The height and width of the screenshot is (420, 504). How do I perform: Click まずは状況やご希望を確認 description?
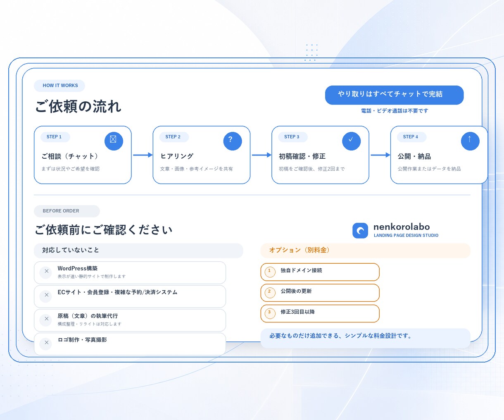pyautogui.click(x=70, y=169)
